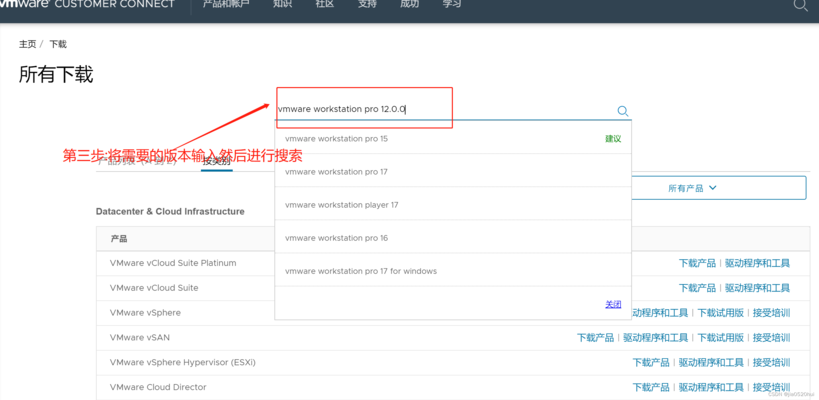Select VMware vSphere Hypervisor (ESXi) product name
The width and height of the screenshot is (819, 400).
(x=182, y=362)
